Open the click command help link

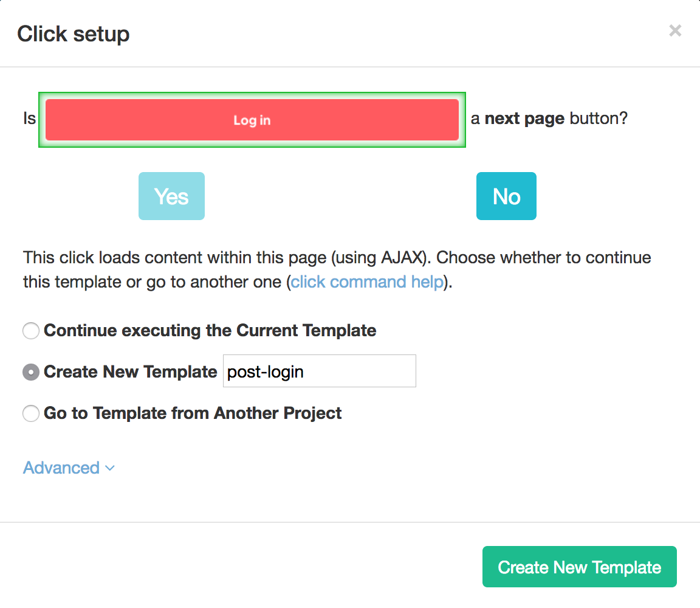pos(367,282)
